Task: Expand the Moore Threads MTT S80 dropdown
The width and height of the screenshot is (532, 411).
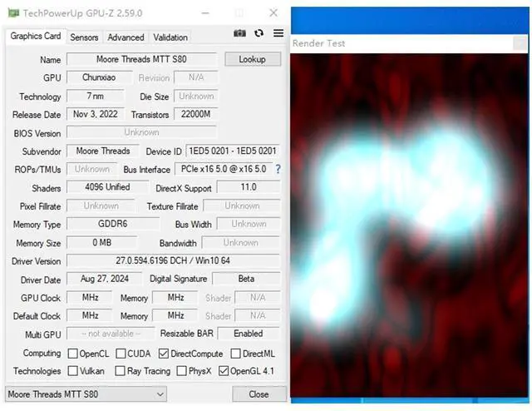Action: 86,394
